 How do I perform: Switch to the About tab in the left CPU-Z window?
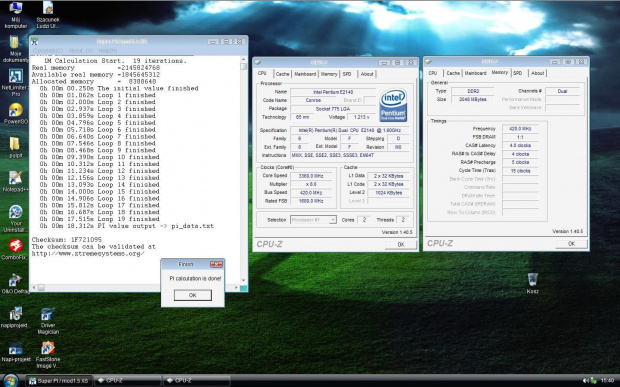click(367, 74)
